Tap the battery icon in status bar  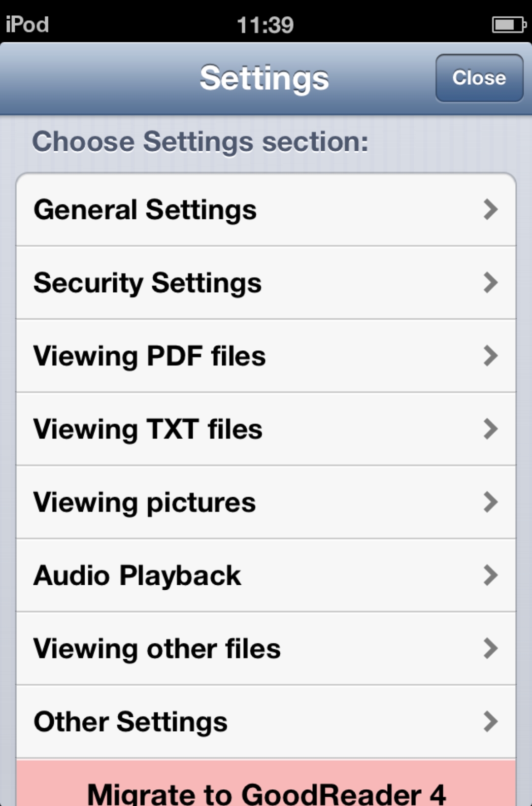508,25
